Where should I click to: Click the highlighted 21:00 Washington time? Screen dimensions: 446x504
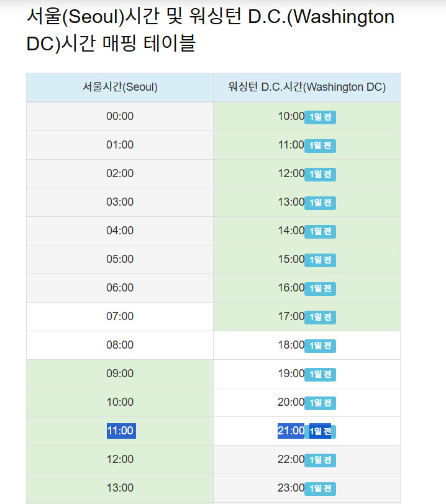(x=291, y=431)
